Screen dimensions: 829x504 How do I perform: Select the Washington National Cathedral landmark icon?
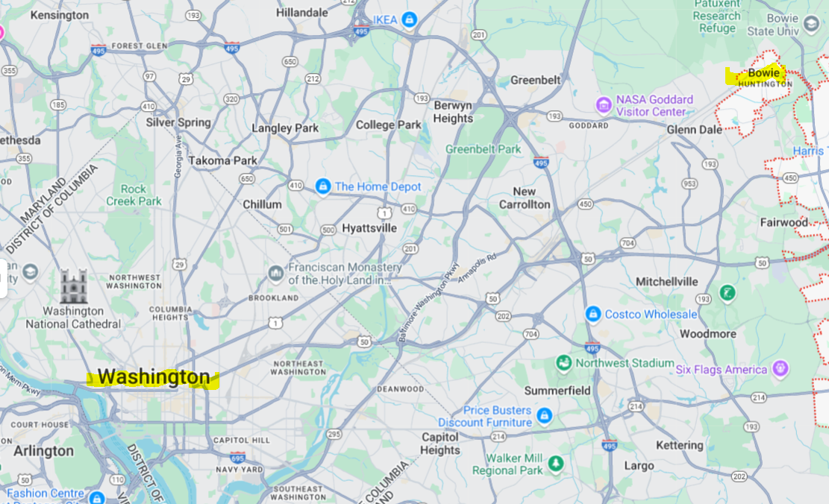[73, 286]
